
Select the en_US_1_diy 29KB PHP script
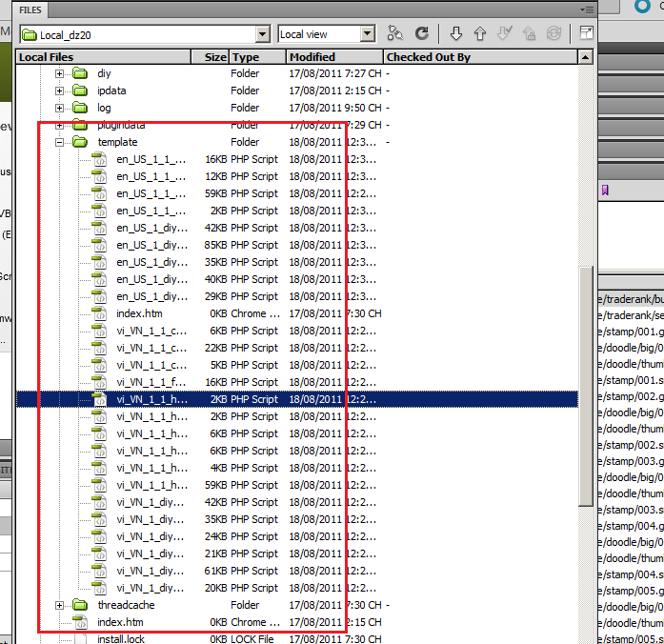tap(152, 296)
